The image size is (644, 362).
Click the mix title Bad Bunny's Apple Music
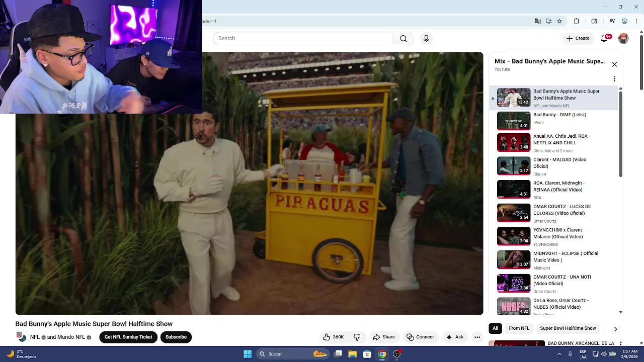(x=549, y=61)
